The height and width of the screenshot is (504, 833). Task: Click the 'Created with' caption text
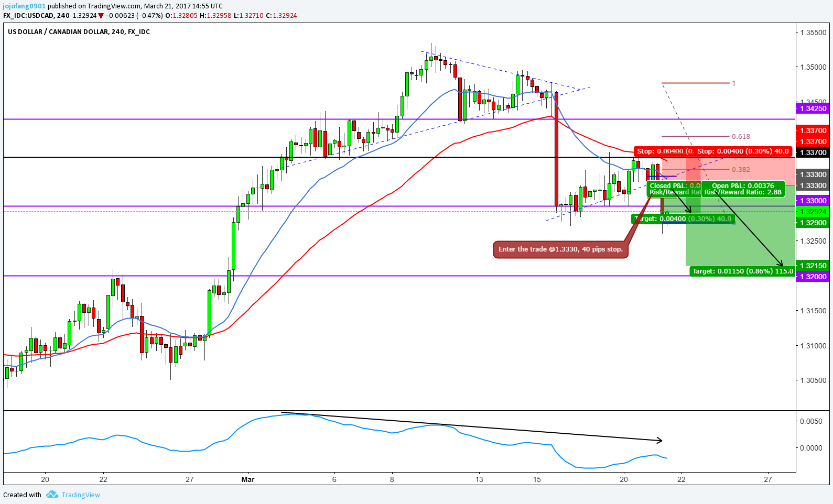tap(22, 495)
